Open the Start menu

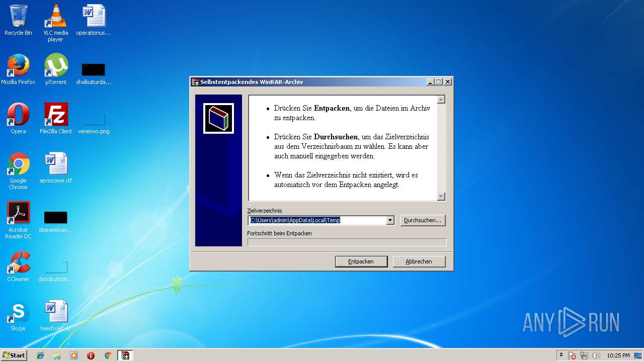point(14,355)
